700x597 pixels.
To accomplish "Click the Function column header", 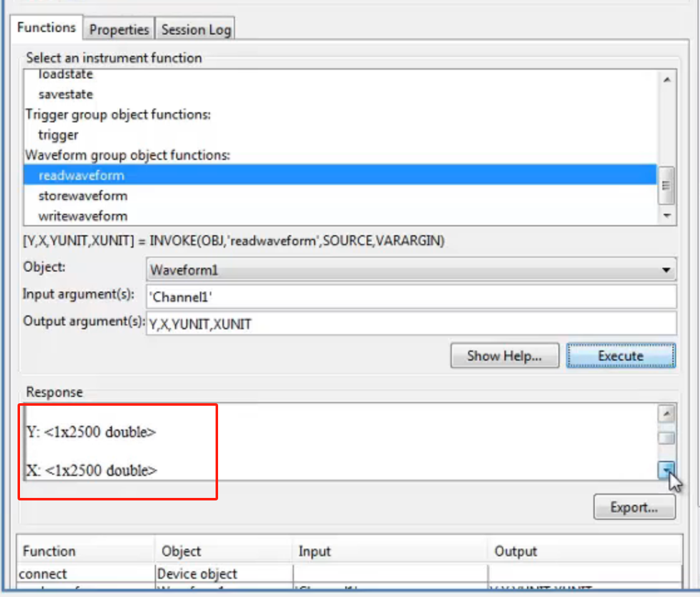I will pyautogui.click(x=49, y=551).
